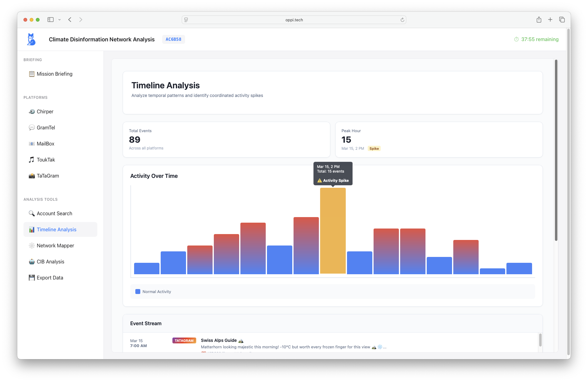This screenshot has width=588, height=382.
Task: Open the Chirper platform panel
Action: click(45, 111)
